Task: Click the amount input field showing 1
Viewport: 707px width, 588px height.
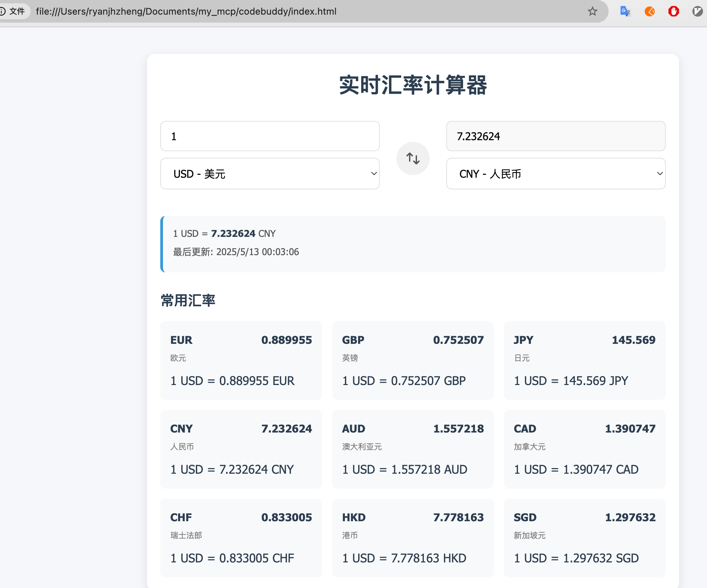Action: [270, 136]
